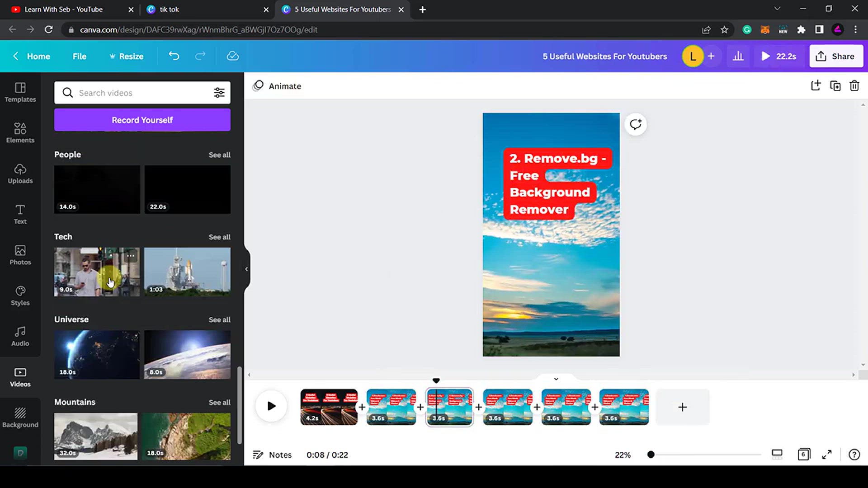Select the rocket launch 1:03 video
The image size is (868, 488).
187,272
